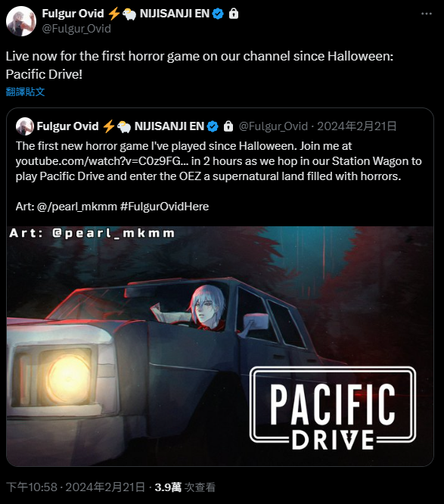Open the three-dot more options menu
This screenshot has height=504, width=444.
427,14
